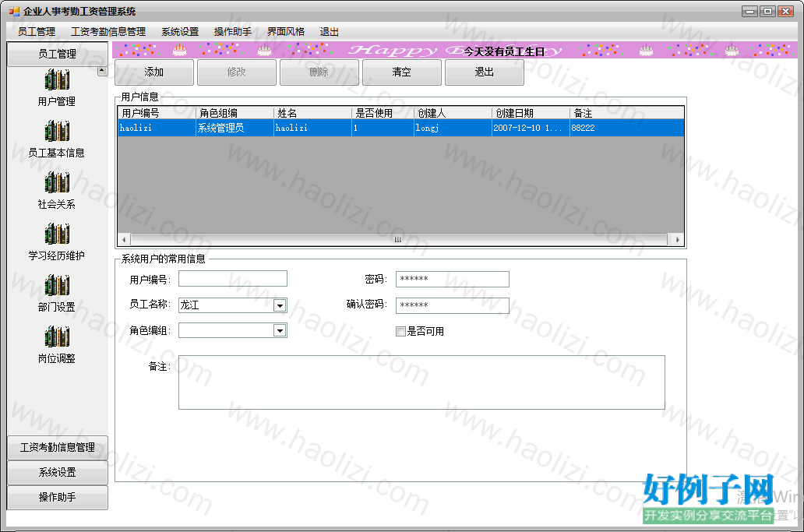Minimize the application window

(750, 11)
